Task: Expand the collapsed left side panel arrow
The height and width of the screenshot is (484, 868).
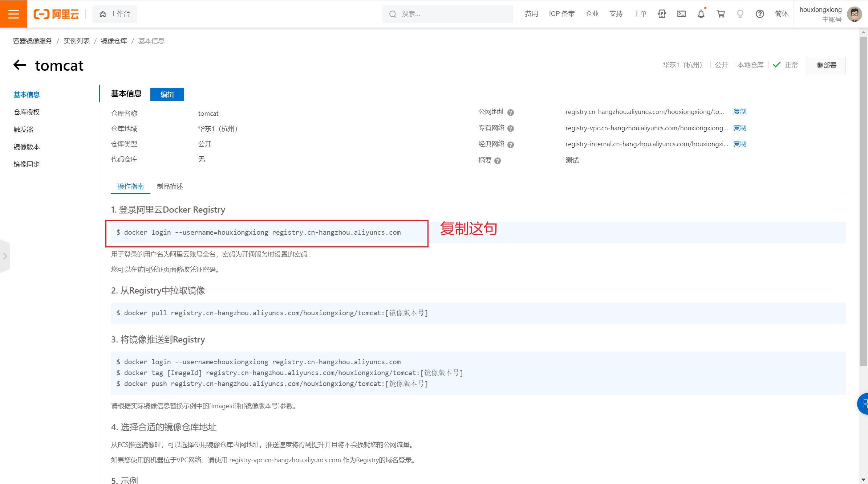Action: tap(5, 256)
